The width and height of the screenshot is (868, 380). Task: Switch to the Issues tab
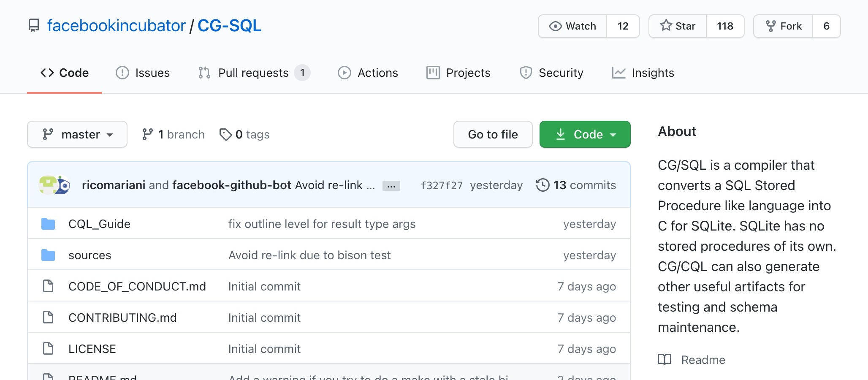[x=143, y=73]
